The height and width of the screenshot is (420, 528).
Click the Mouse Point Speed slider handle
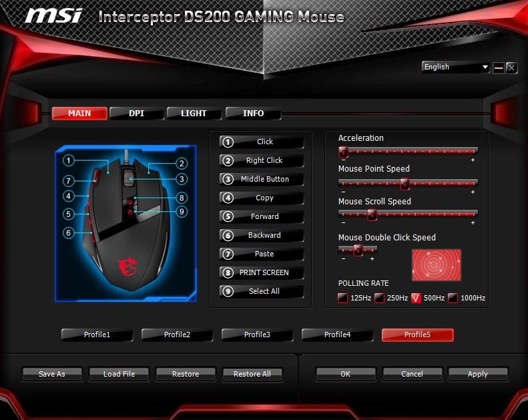point(405,184)
